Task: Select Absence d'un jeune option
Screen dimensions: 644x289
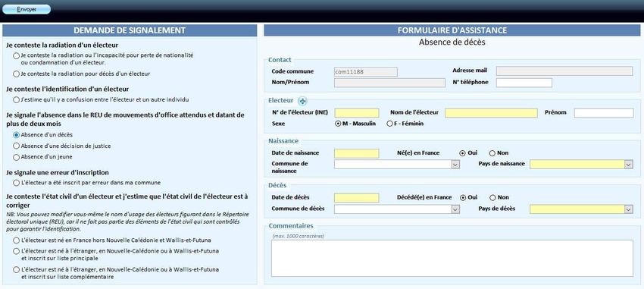Action: tap(16, 156)
